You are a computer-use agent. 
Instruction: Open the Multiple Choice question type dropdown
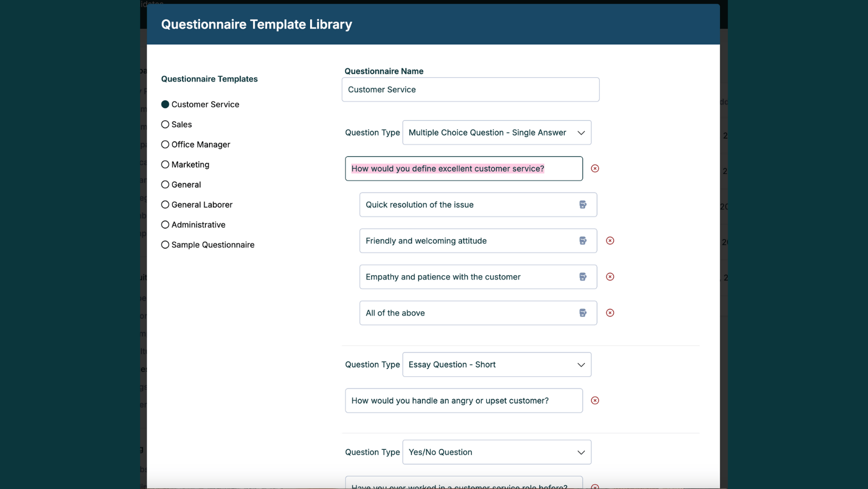tap(496, 132)
